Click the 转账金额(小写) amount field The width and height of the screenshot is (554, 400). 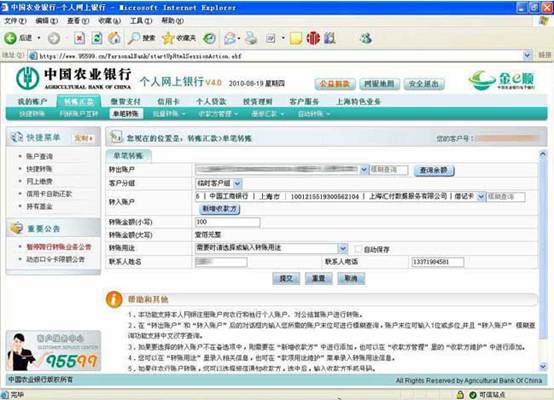pyautogui.click(x=228, y=222)
